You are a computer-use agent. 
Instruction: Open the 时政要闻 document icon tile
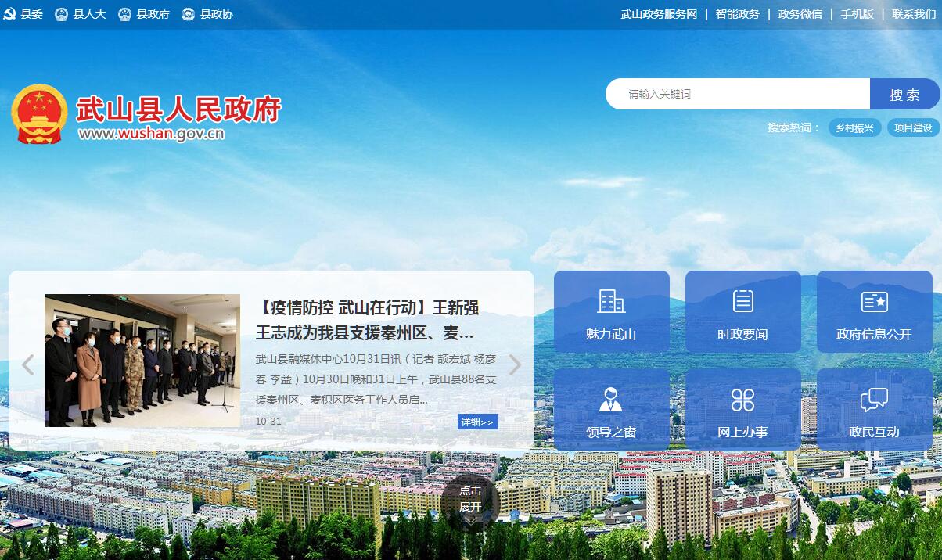[x=742, y=301]
